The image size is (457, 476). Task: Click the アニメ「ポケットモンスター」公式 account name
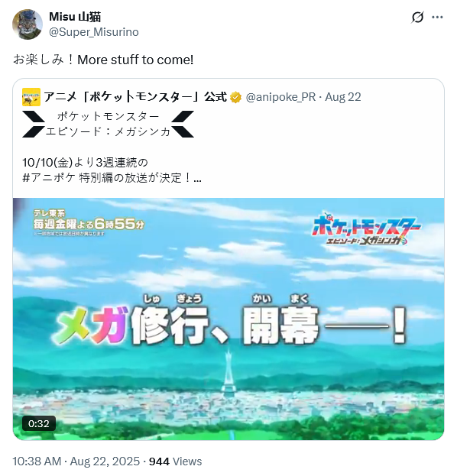[135, 97]
